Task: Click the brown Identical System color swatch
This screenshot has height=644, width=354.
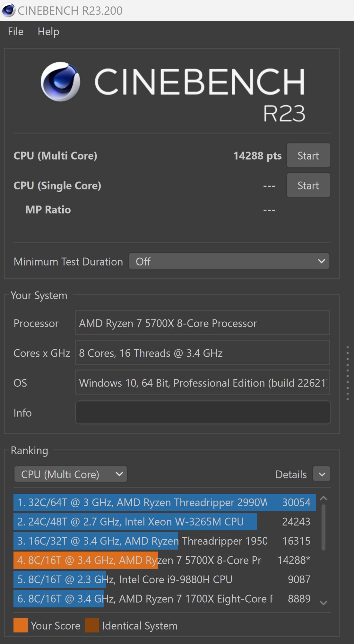Action: [92, 625]
